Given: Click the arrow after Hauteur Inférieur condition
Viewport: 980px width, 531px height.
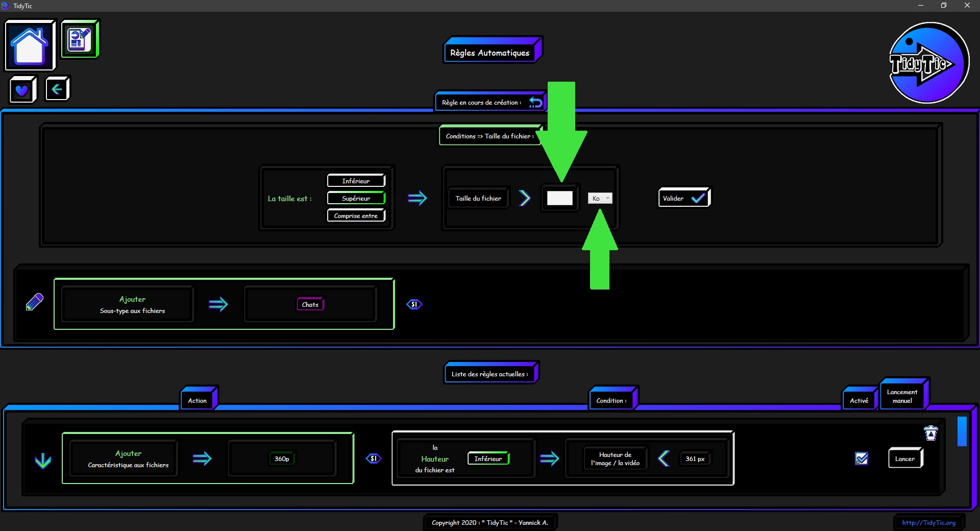Looking at the screenshot, I should [x=549, y=458].
